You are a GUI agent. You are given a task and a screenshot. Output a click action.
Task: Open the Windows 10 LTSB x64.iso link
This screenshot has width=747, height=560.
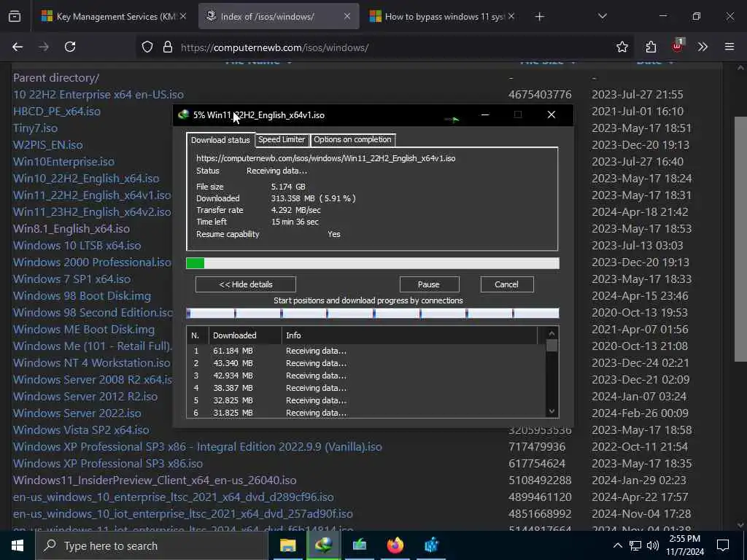coord(77,245)
